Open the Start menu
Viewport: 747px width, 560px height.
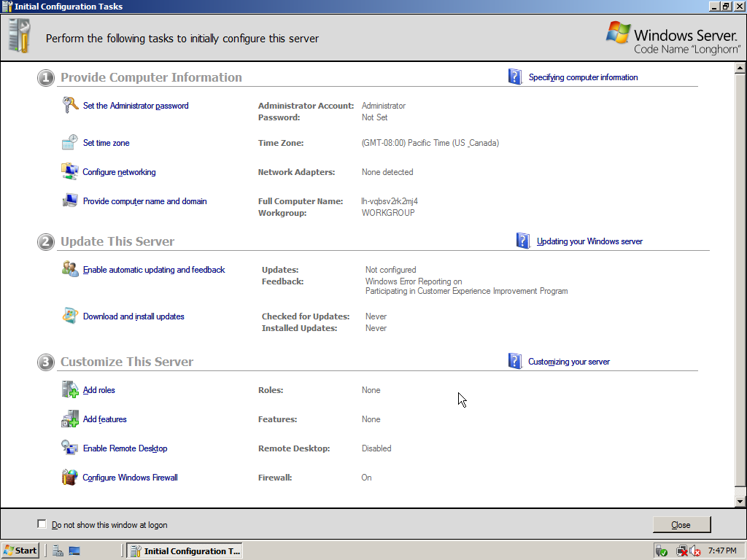pyautogui.click(x=20, y=551)
